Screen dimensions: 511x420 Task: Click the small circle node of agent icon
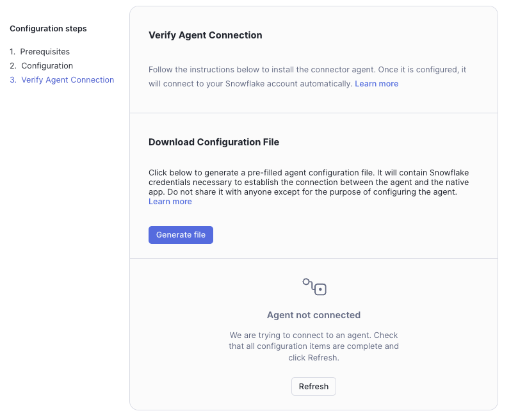307,281
